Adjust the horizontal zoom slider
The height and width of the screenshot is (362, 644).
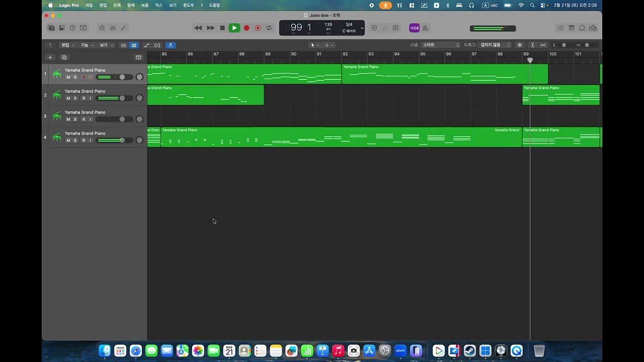(x=587, y=45)
